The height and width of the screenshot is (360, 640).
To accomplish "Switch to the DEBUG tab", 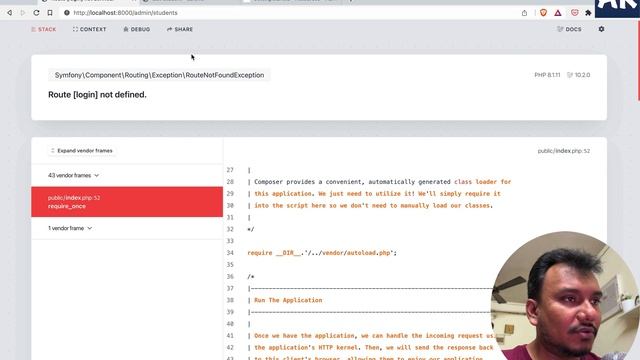I will (x=137, y=29).
